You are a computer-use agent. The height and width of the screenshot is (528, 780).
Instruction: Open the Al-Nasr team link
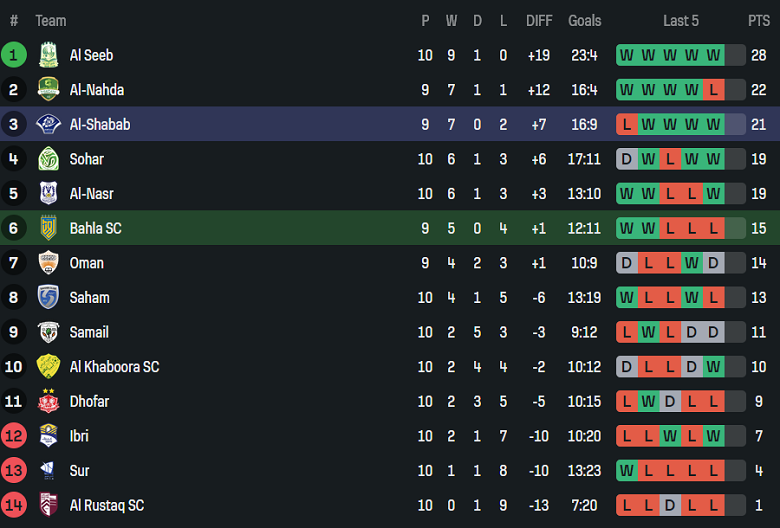(89, 194)
